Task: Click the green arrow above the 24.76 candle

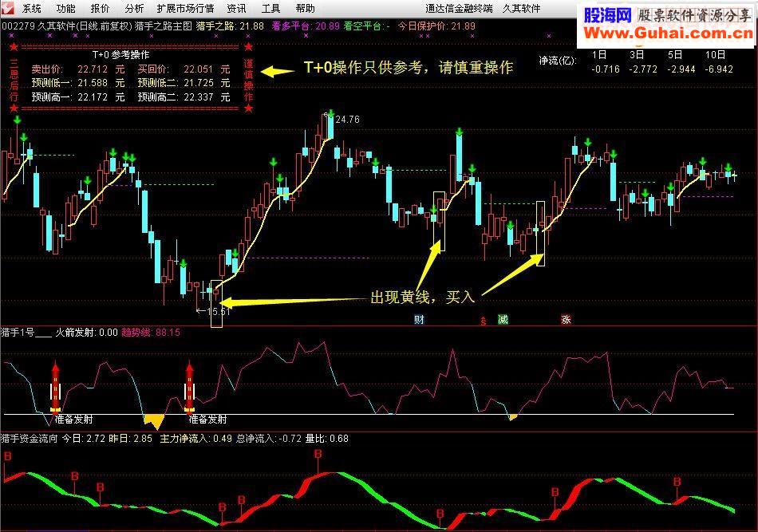Action: [330, 114]
